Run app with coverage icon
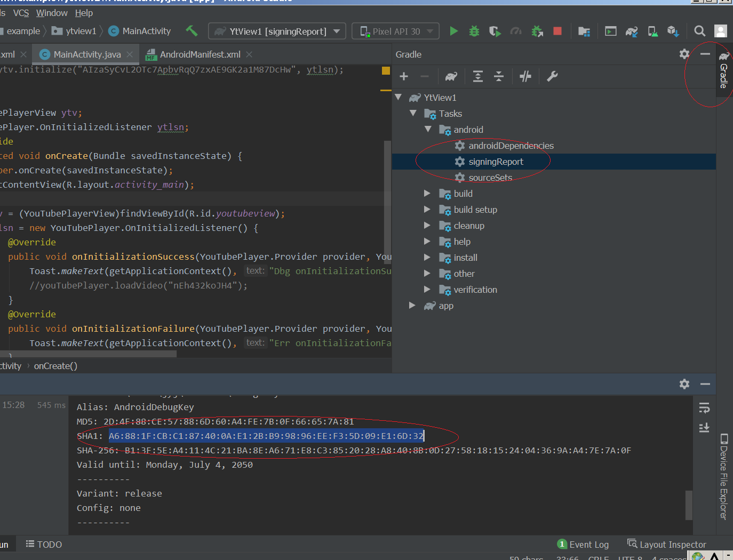This screenshot has height=560, width=733. 495,31
